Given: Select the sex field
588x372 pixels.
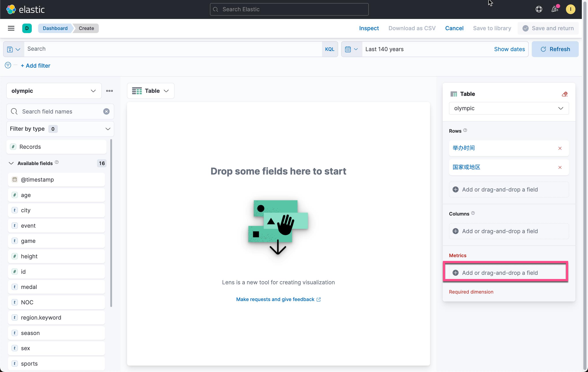Looking at the screenshot, I should pyautogui.click(x=56, y=348).
